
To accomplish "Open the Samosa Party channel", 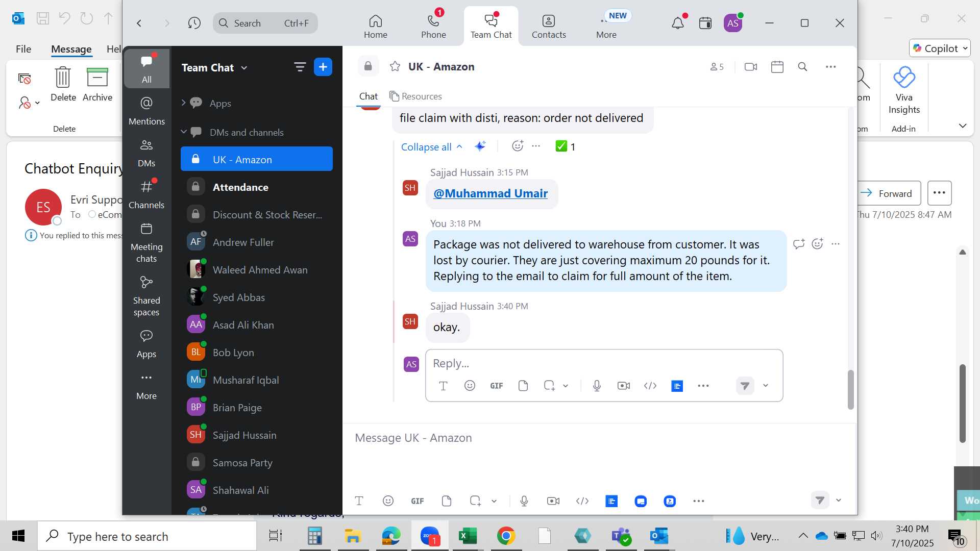I will point(257,463).
